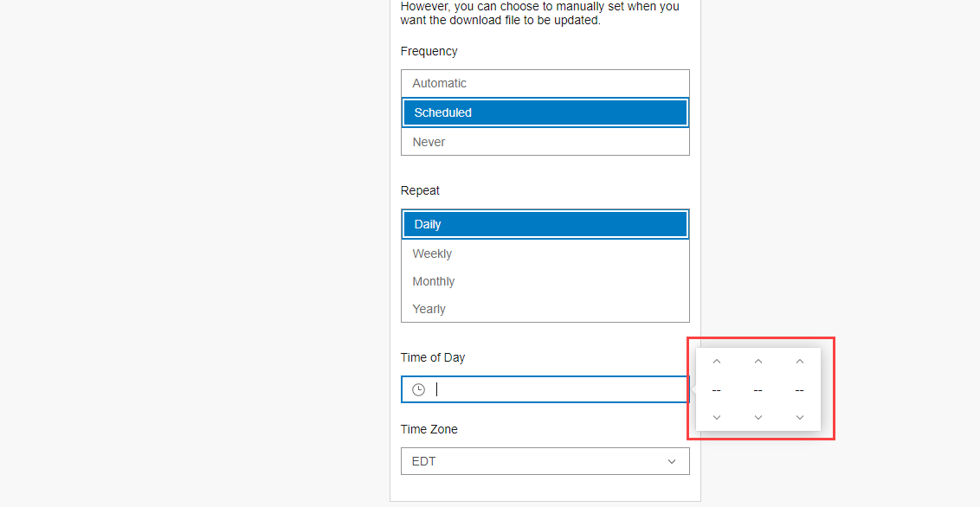This screenshot has height=507, width=980.
Task: Choose Monthly under Repeat
Action: coord(545,280)
